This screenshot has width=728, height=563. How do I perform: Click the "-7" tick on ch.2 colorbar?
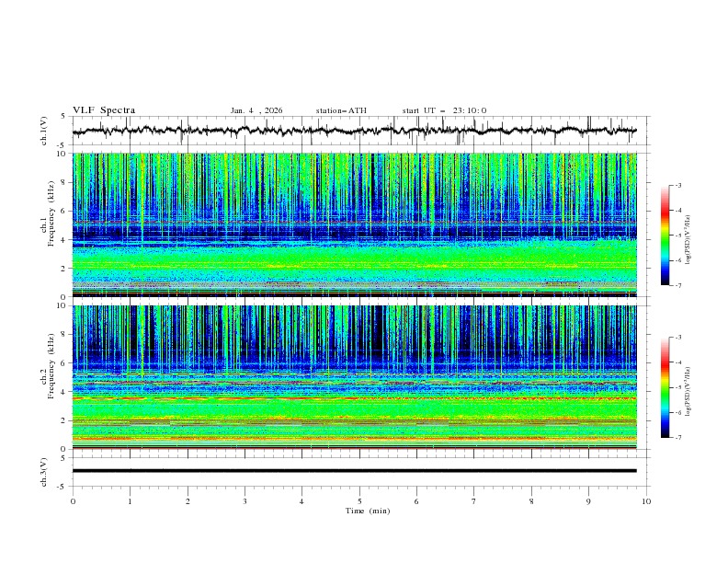(x=677, y=438)
